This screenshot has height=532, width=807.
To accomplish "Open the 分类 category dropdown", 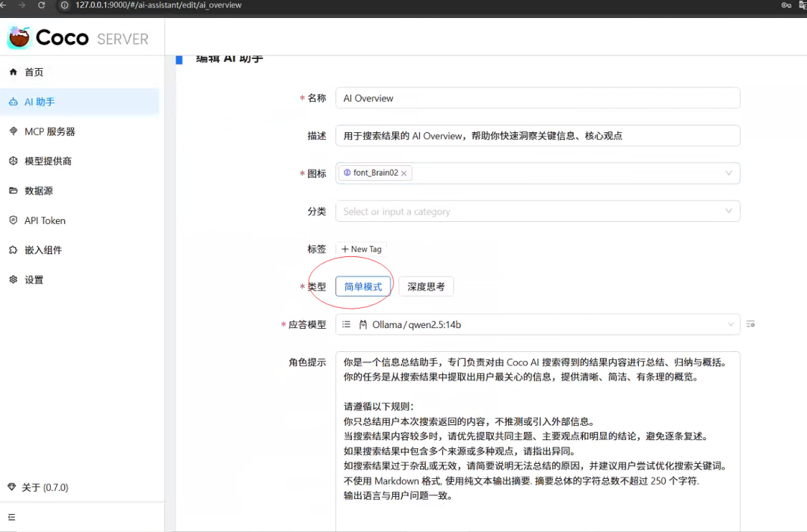I will pyautogui.click(x=537, y=211).
